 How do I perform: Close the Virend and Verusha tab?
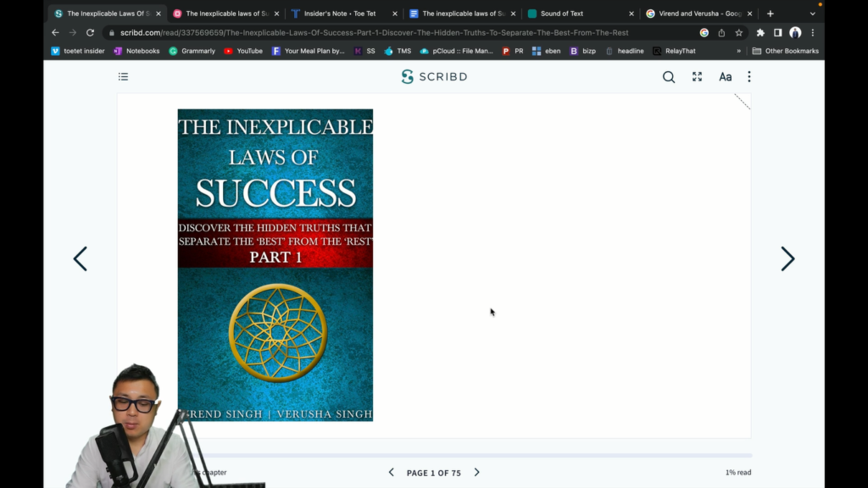(749, 14)
